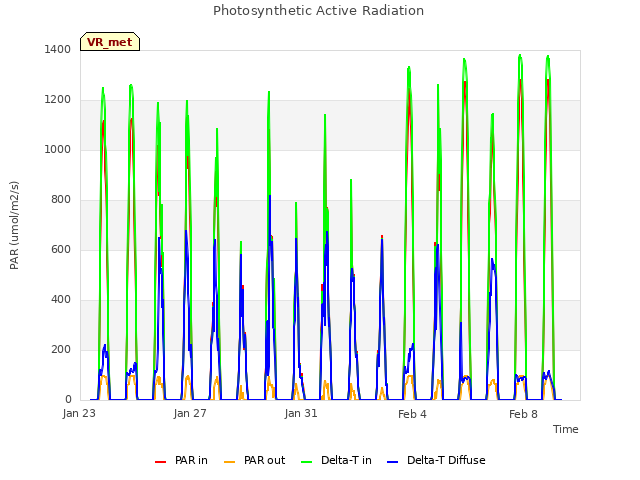This screenshot has height=480, width=640.
Task: Click the Jan 23 x-axis tick label
Action: pos(79,413)
